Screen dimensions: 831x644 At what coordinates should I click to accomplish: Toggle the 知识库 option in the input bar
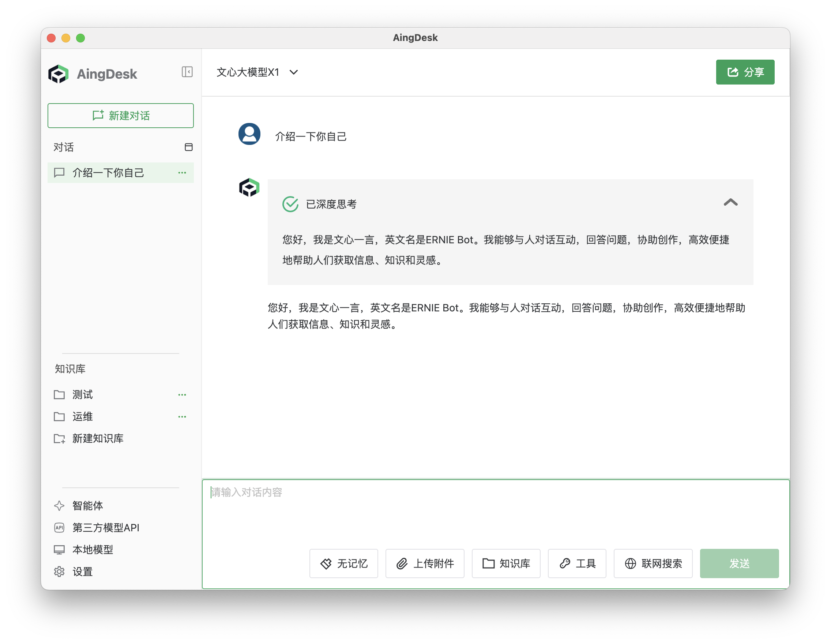coord(506,564)
